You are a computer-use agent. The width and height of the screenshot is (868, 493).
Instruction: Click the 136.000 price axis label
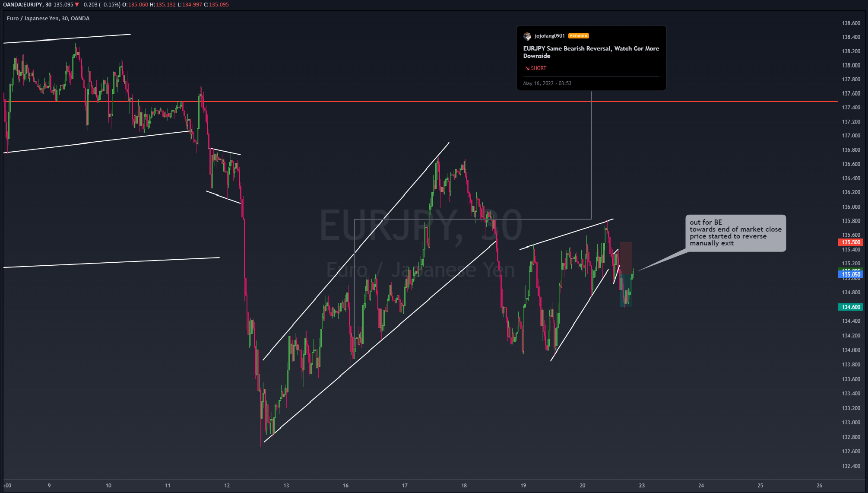coord(851,207)
